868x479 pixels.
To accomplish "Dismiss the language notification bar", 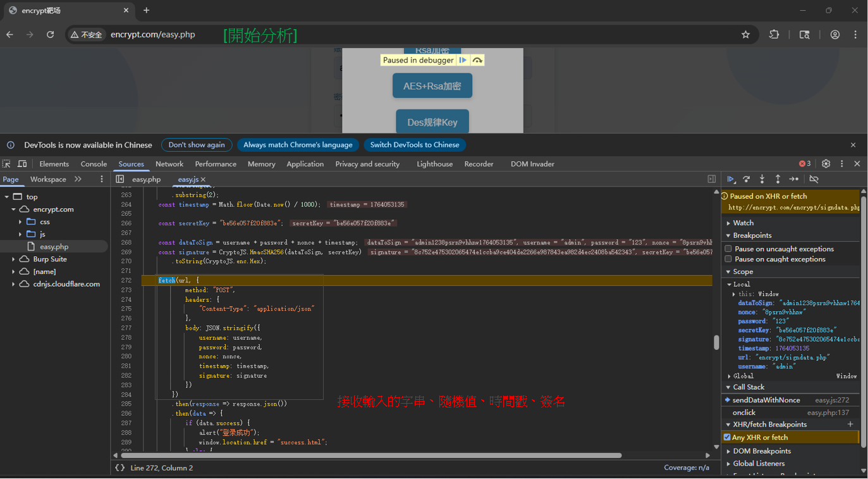I will (x=853, y=145).
